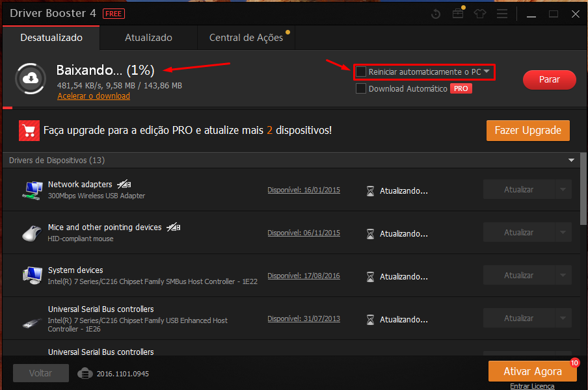Click the USB controller device icon
The height and width of the screenshot is (390, 588).
tap(33, 322)
